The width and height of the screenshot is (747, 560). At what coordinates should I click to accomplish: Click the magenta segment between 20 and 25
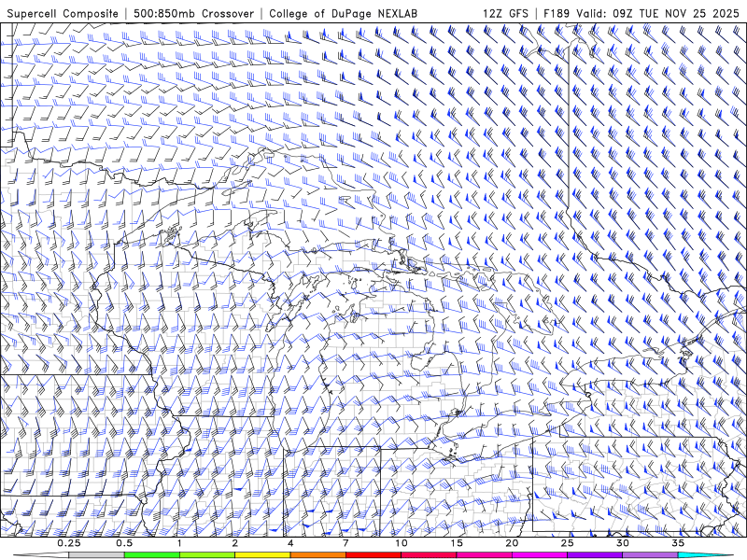click(x=540, y=555)
